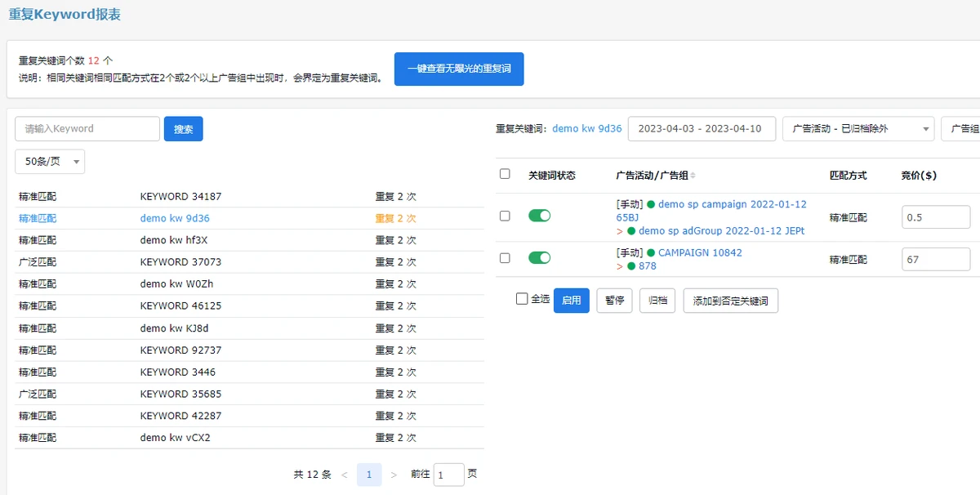The image size is (980, 495).
Task: Select keyword row KEYWORD 37073
Action: point(180,262)
